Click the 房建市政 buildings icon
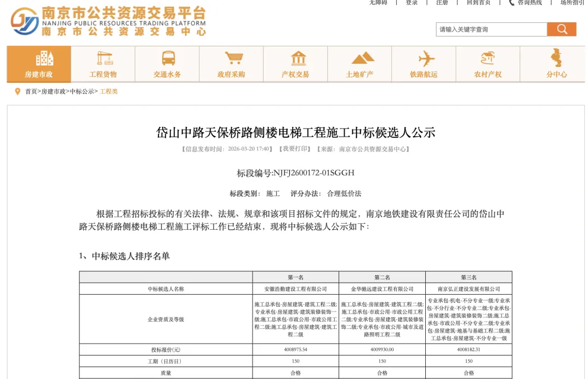Screen dimensions: 588x379 [x=44, y=58]
